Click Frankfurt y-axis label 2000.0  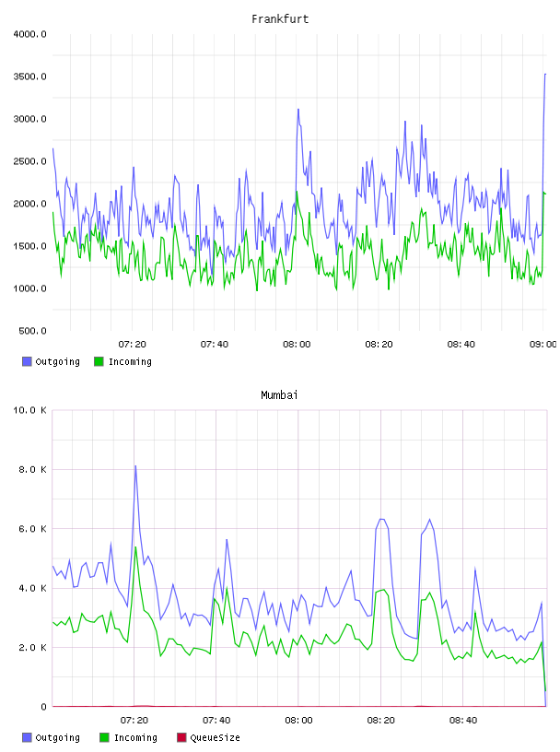click(30, 204)
